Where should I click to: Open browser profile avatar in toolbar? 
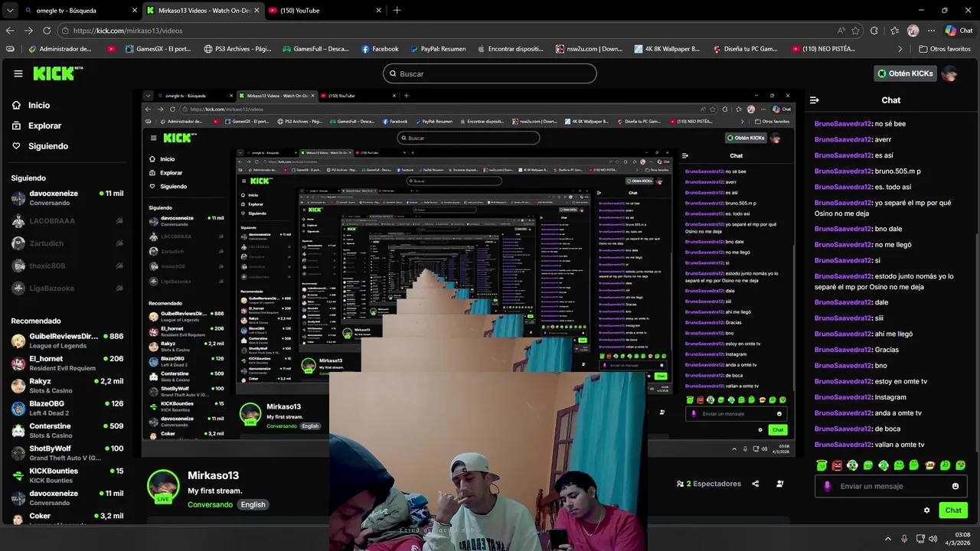913,31
